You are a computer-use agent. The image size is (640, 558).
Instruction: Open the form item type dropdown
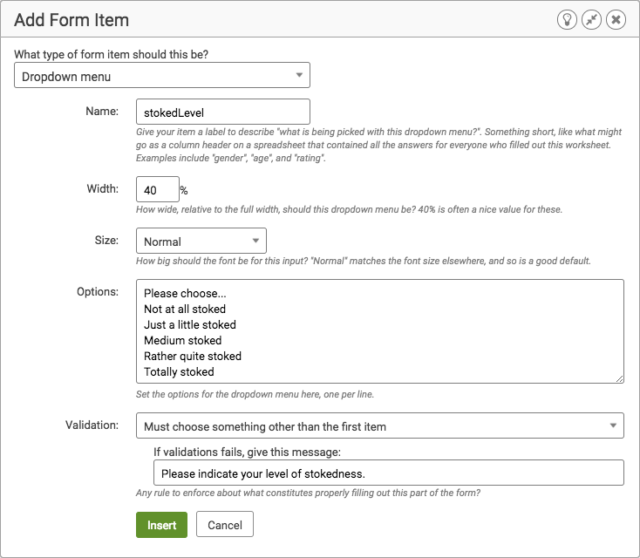162,75
